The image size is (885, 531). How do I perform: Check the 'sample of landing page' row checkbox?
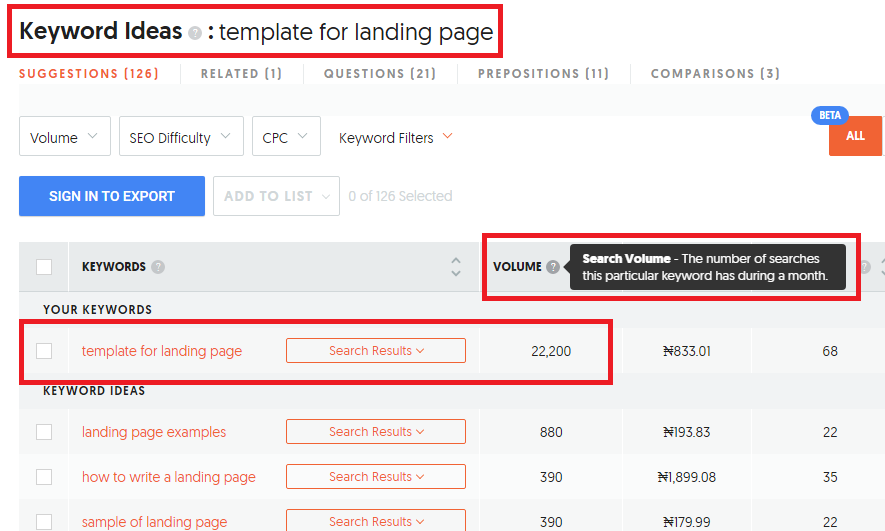click(44, 522)
